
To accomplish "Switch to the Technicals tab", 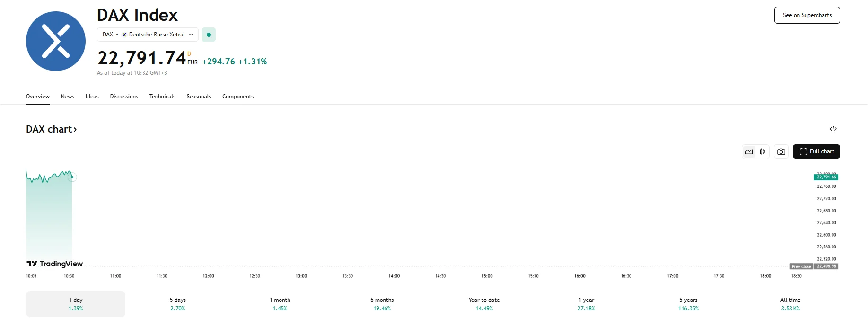I will tap(162, 97).
